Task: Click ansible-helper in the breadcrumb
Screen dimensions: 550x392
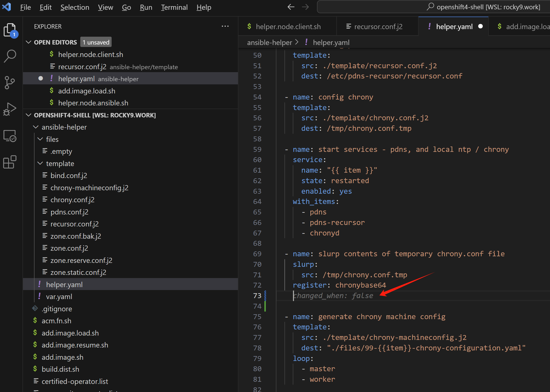Action: 269,43
